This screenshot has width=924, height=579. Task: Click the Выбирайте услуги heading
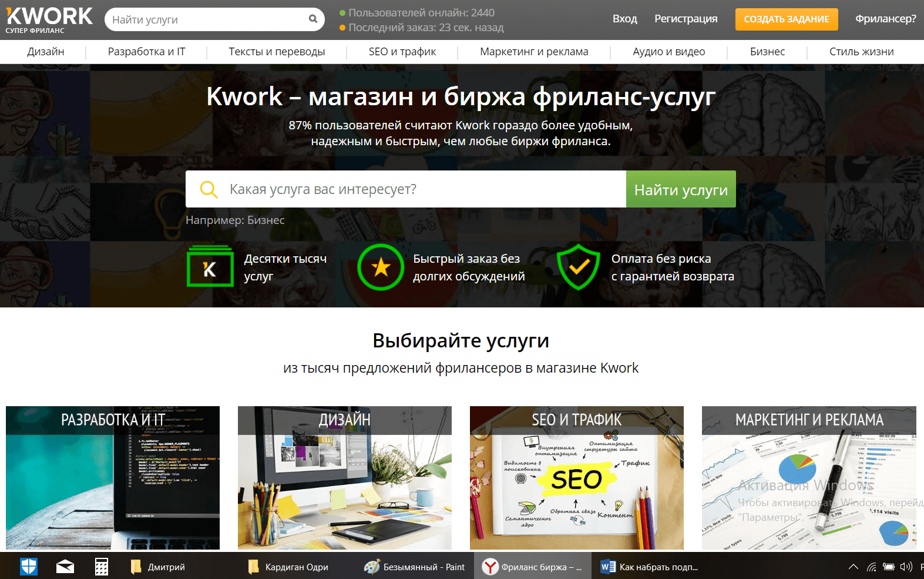point(461,340)
